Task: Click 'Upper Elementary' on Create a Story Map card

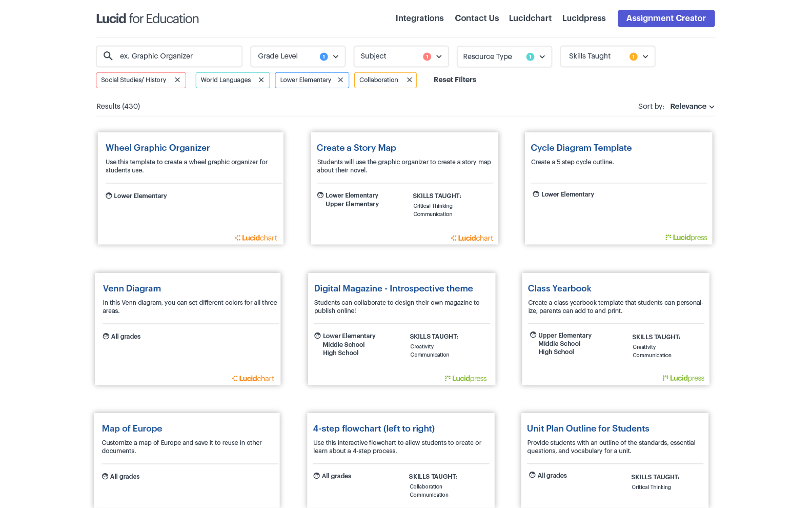Action: (x=352, y=204)
